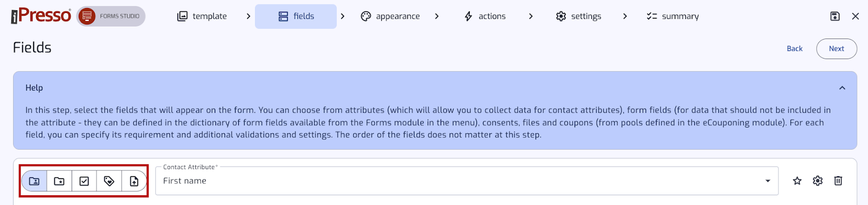Click the Forms Studio badge
The image size is (868, 205).
coord(111,16)
